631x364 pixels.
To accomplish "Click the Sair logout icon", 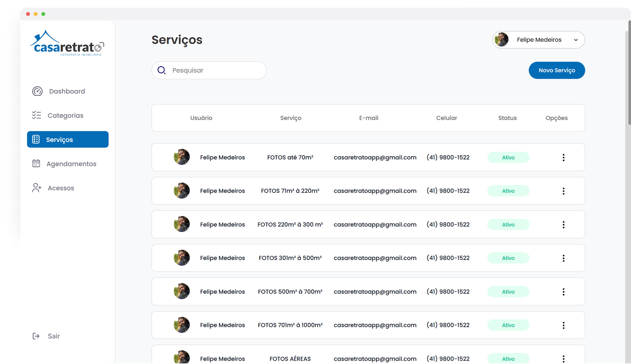I will [36, 336].
